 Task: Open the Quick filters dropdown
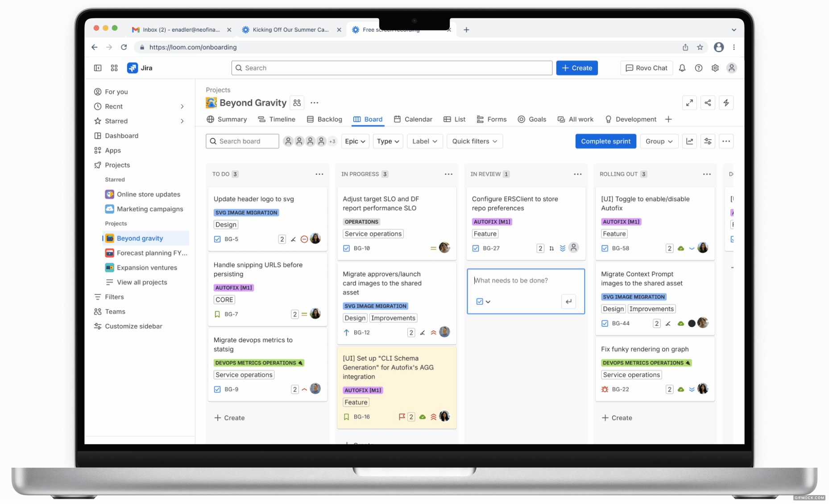pos(475,141)
